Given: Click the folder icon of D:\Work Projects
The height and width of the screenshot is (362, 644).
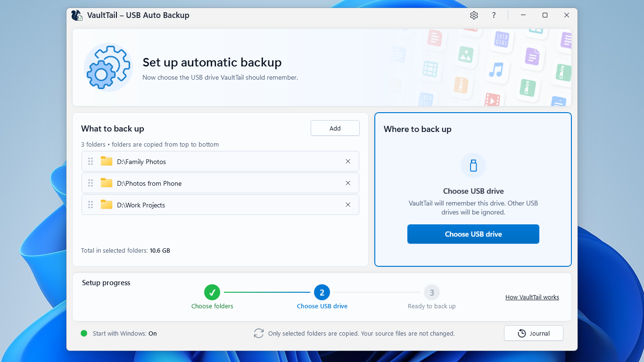Looking at the screenshot, I should tap(107, 205).
